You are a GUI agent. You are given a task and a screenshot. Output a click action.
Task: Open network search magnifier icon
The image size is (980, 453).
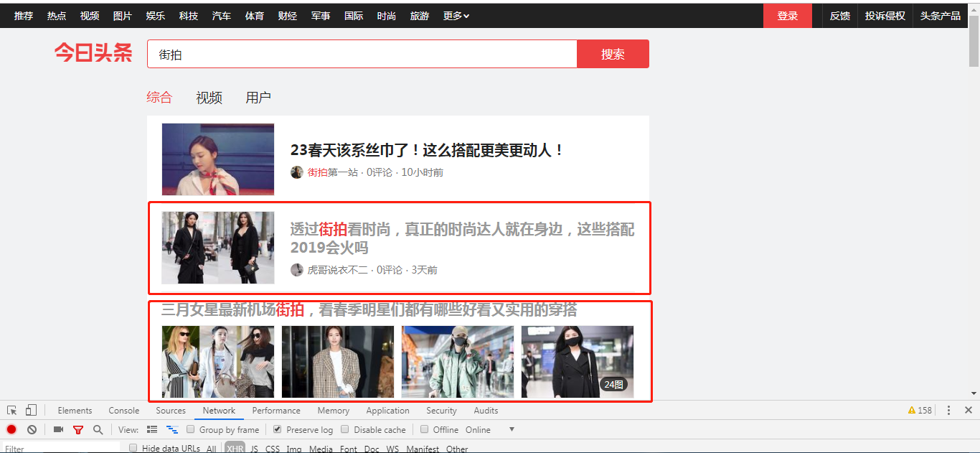[x=98, y=429]
